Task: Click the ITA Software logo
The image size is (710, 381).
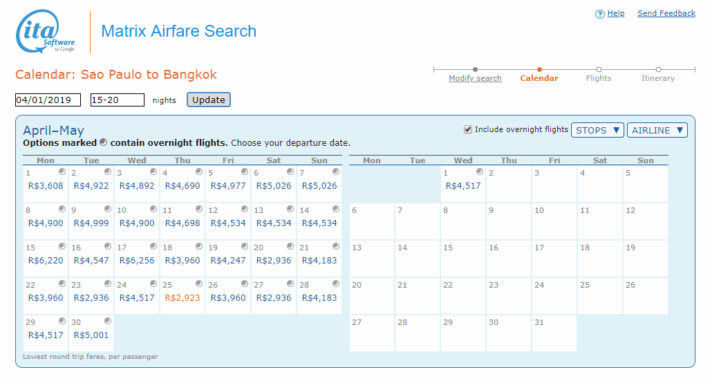Action: 45,31
